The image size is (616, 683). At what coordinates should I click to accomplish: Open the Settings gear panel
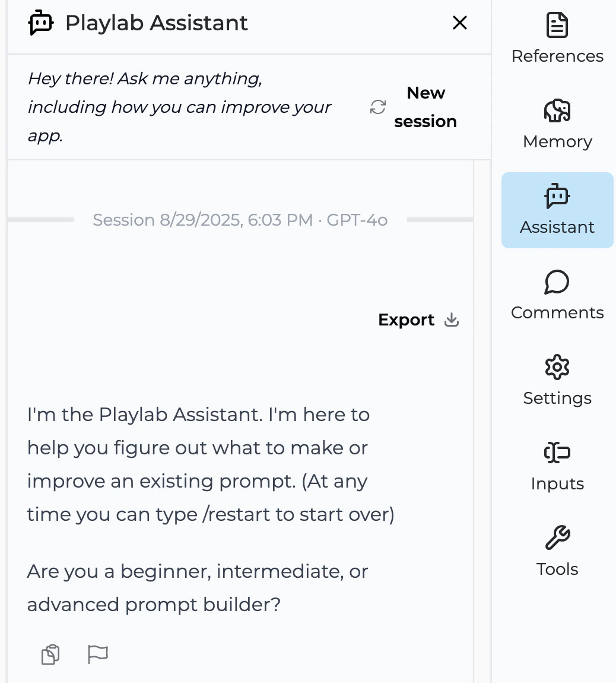pos(557,381)
